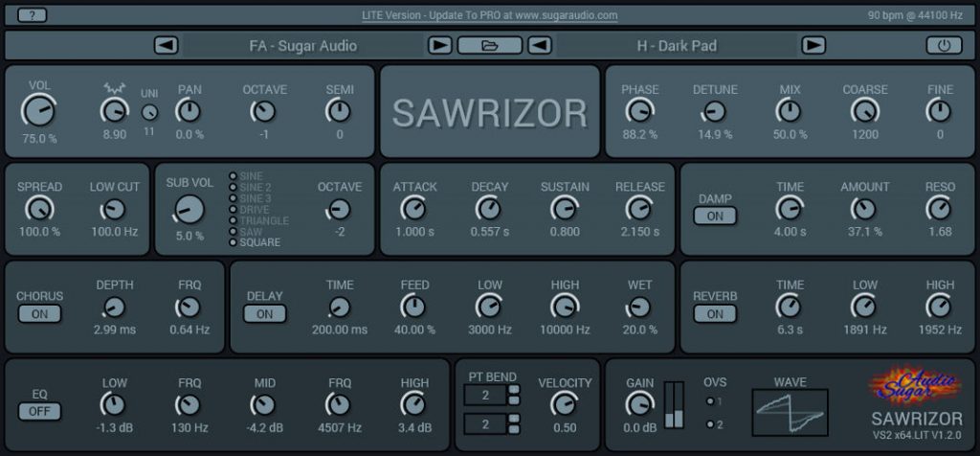Screen dimensions: 980x456
Task: Select SINE 2 sub waveform
Action: [x=234, y=187]
